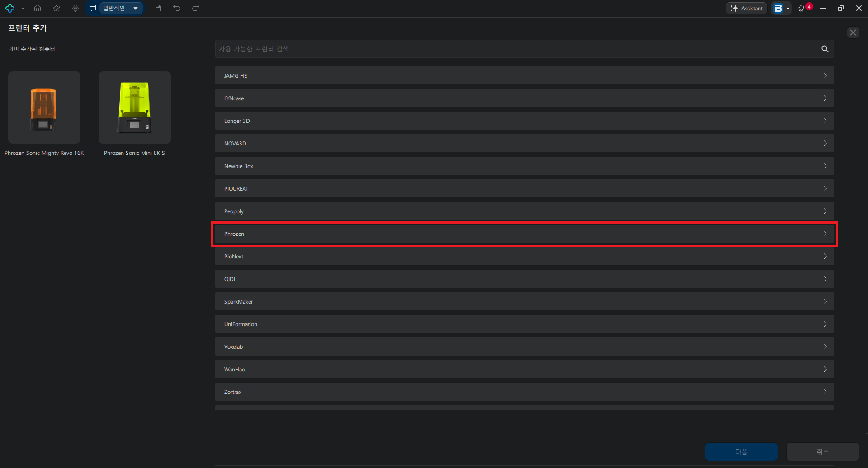Click the undo arrow icon
Image resolution: width=868 pixels, height=468 pixels.
(x=177, y=8)
